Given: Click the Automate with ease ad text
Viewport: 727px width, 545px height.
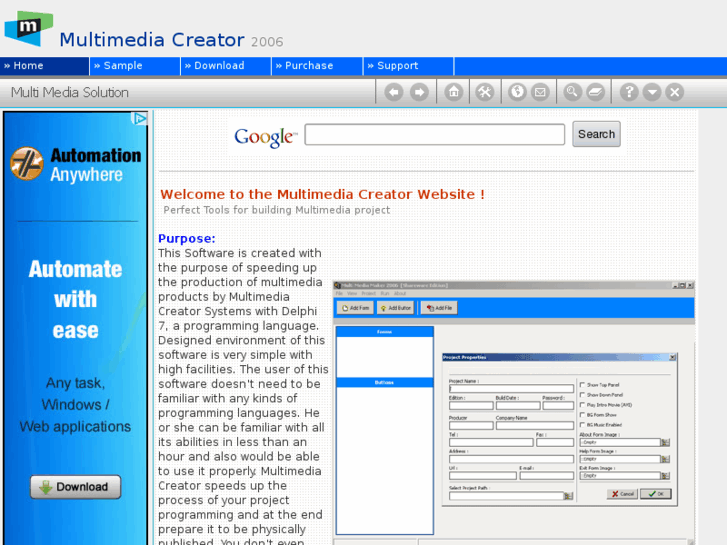Looking at the screenshot, I should [76, 300].
